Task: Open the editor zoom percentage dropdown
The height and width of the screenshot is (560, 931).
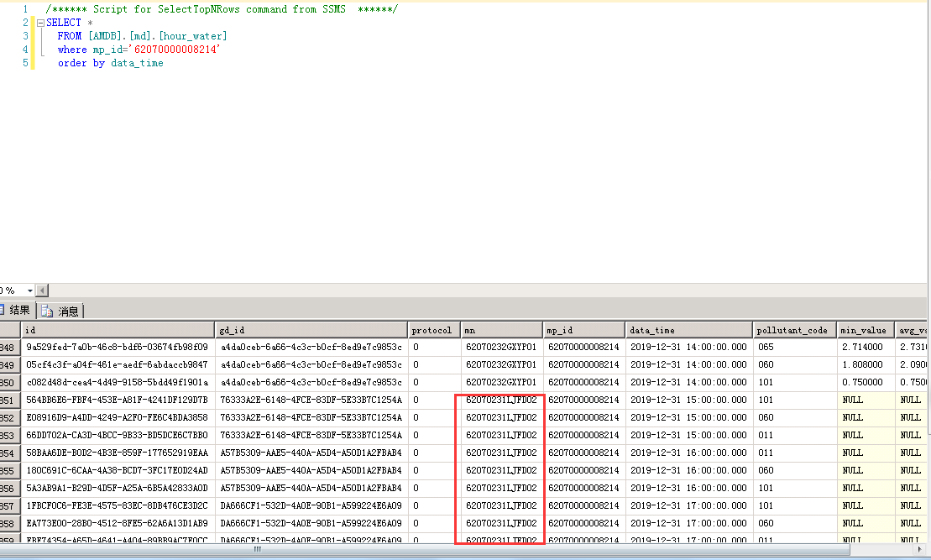Action: 29,290
